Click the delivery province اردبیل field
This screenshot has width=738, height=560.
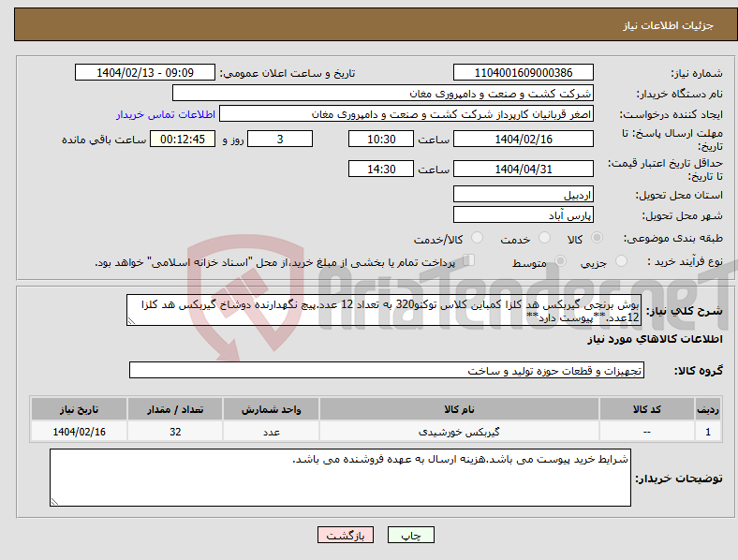click(524, 195)
